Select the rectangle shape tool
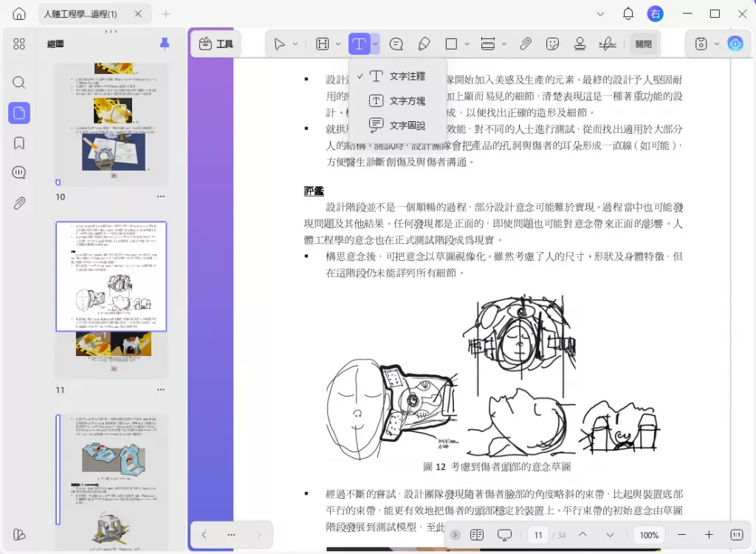Viewport: 756px width, 554px height. coord(451,44)
